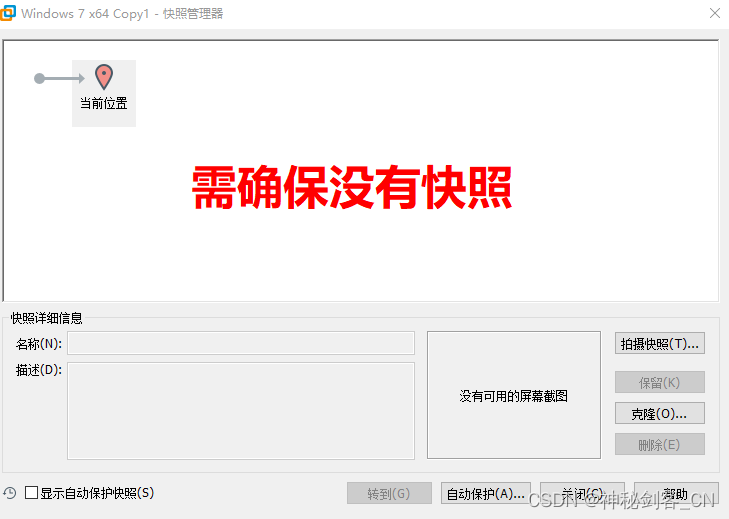Click the 克隆(O)... button
Image resolution: width=729 pixels, height=519 pixels.
pyautogui.click(x=659, y=413)
